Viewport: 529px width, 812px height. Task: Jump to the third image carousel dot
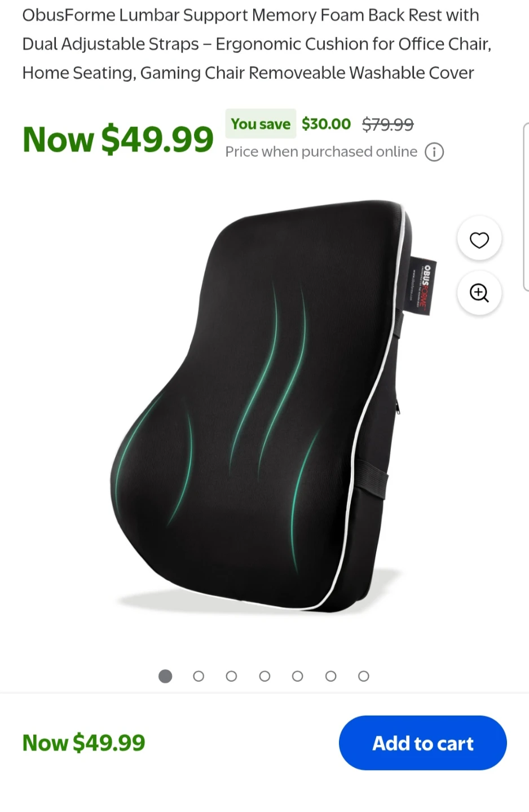point(231,676)
